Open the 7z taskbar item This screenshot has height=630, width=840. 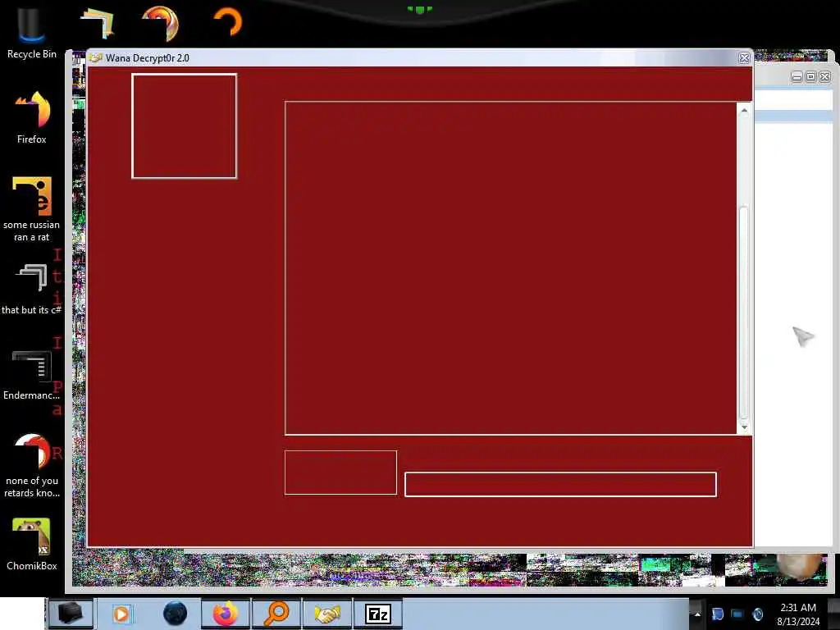pyautogui.click(x=378, y=614)
